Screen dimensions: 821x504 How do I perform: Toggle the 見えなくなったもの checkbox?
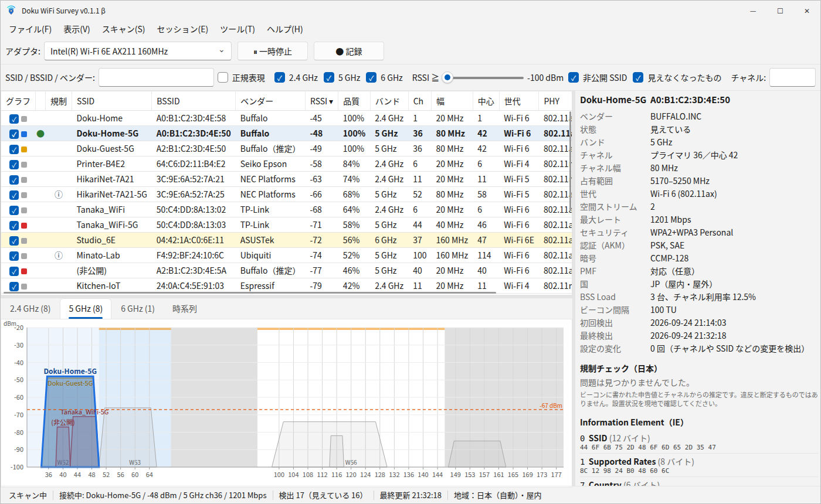click(x=638, y=77)
